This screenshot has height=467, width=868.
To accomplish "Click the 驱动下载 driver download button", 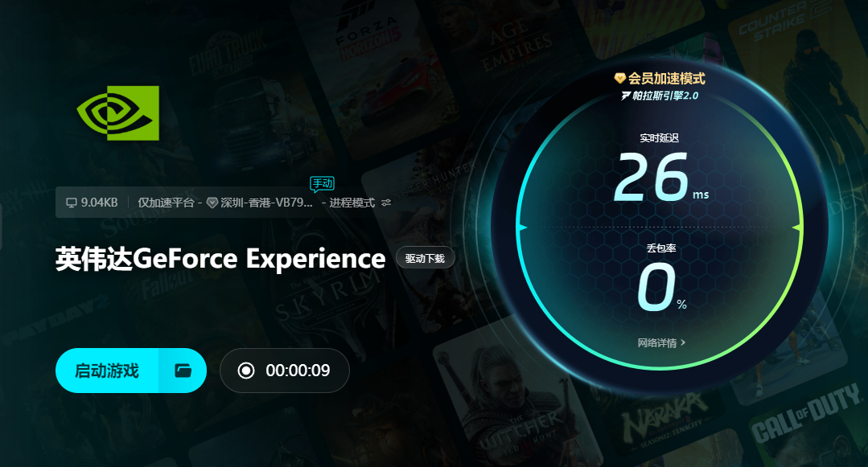I will coord(425,258).
